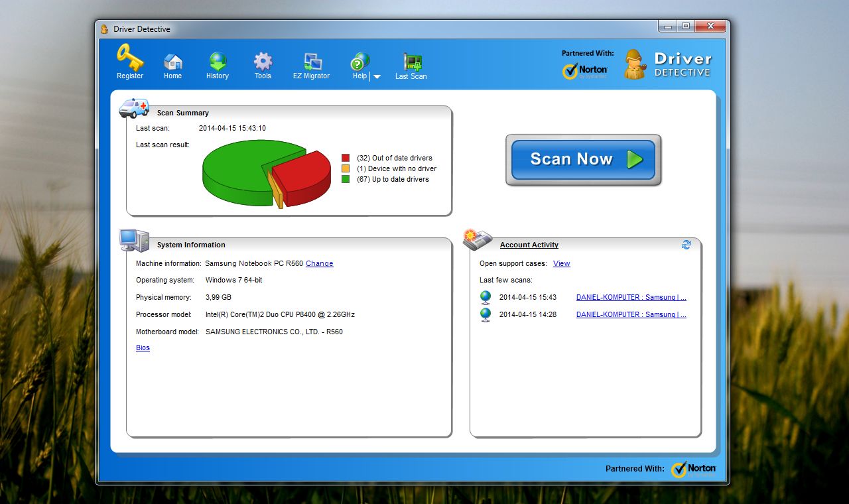Image resolution: width=849 pixels, height=504 pixels.
Task: Open the History icon in the toolbar
Action: pyautogui.click(x=217, y=60)
